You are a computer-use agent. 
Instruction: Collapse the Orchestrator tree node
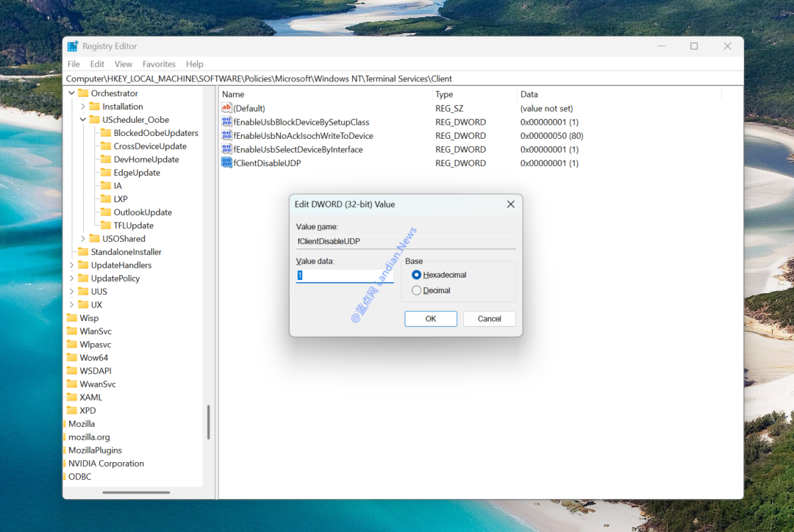pyautogui.click(x=72, y=93)
